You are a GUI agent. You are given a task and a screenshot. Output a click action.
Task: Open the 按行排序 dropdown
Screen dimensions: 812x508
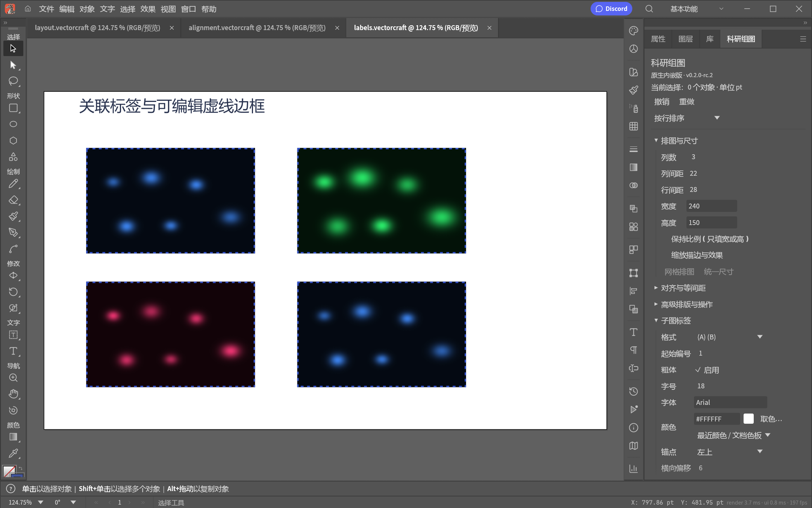tap(687, 118)
